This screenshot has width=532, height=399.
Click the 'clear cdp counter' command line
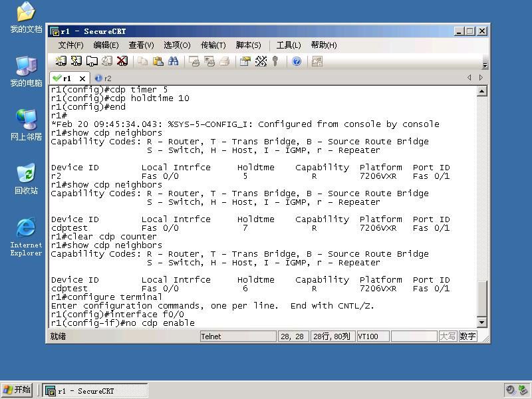104,237
